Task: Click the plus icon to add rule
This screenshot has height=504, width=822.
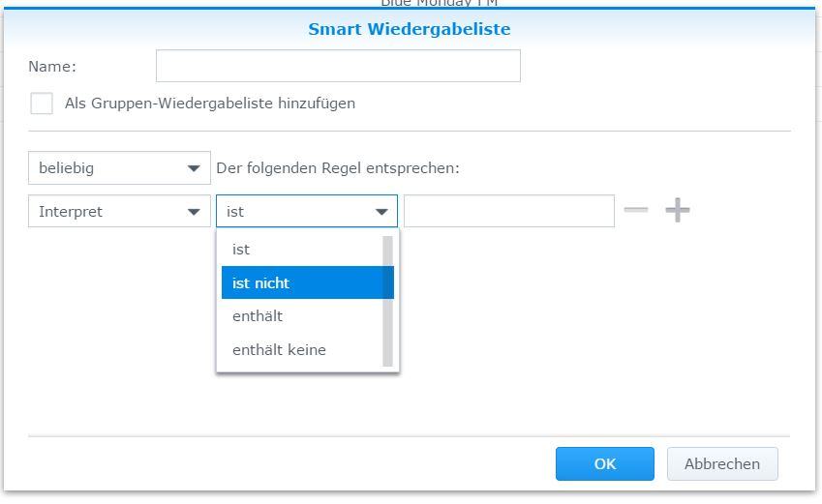Action: pyautogui.click(x=678, y=210)
